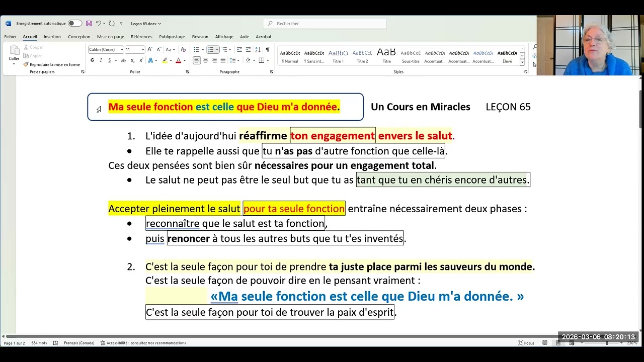Toggle Focus mode in status bar

526,343
